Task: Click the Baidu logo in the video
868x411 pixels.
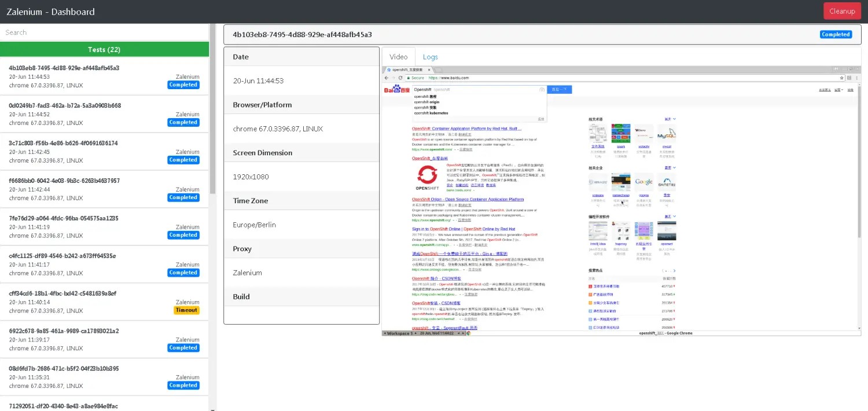Action: (397, 90)
